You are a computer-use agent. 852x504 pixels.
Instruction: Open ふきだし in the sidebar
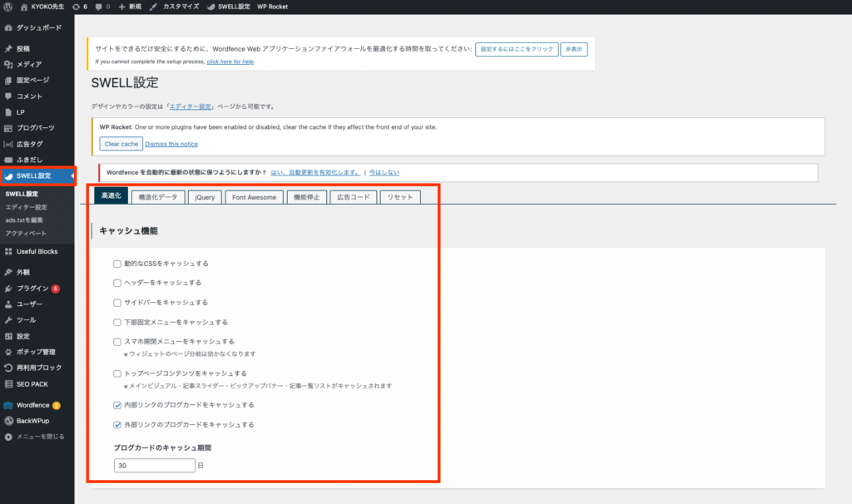37,160
